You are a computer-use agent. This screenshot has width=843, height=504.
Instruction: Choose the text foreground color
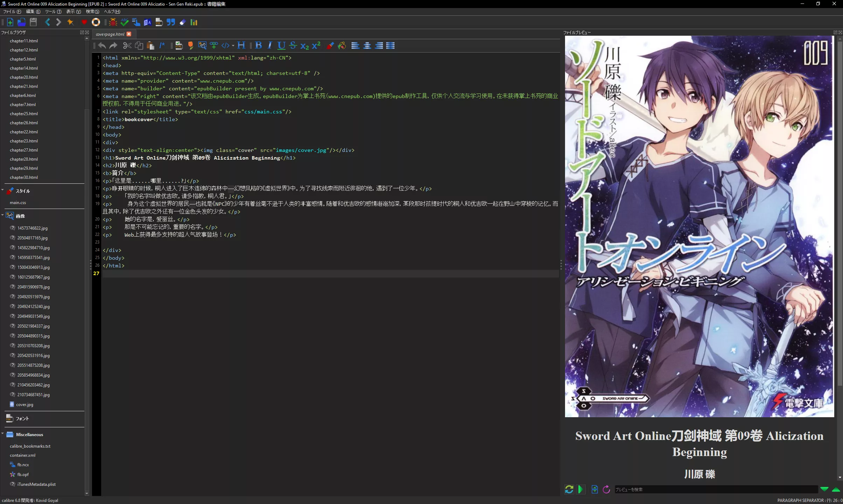(330, 45)
